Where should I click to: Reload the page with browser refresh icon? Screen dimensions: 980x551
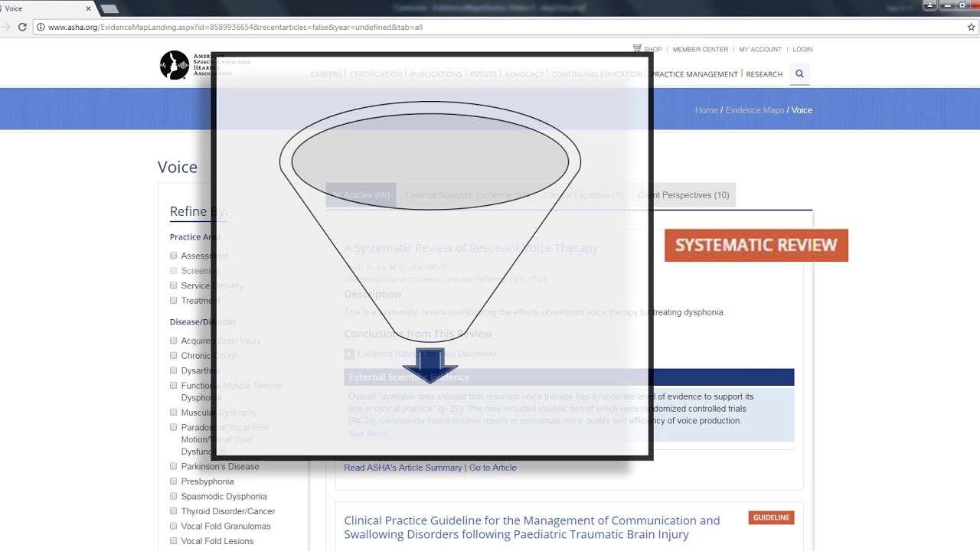(x=22, y=27)
